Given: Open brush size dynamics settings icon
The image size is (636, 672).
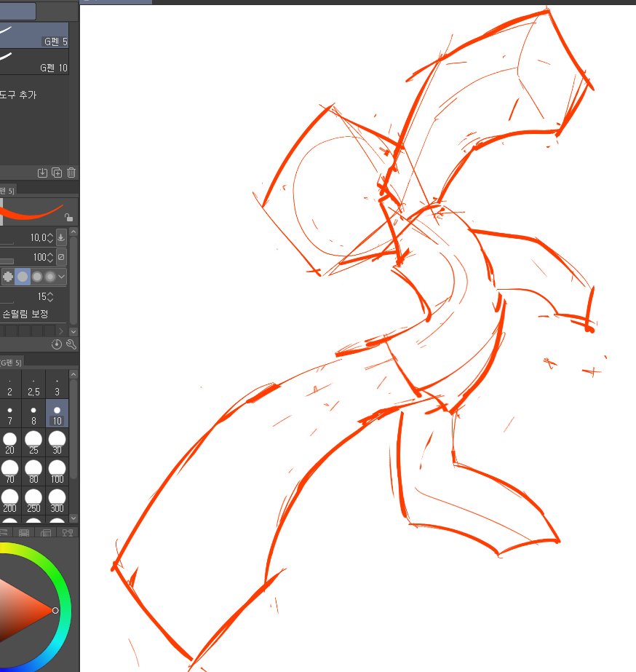Looking at the screenshot, I should click(61, 237).
